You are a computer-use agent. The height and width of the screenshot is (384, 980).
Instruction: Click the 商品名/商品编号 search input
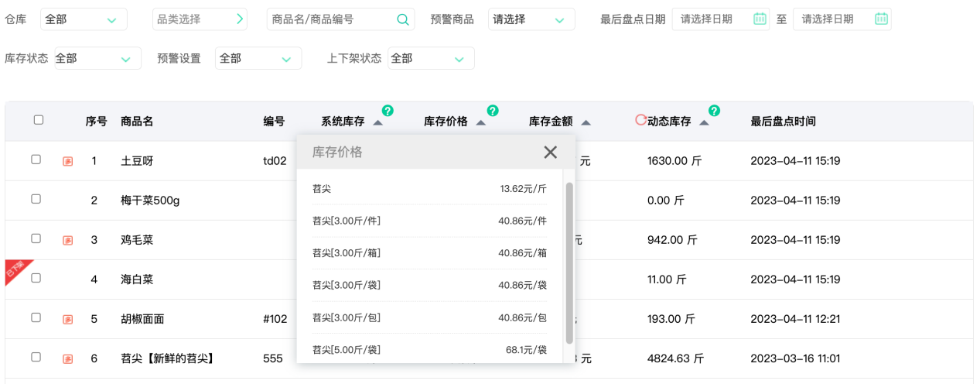331,19
